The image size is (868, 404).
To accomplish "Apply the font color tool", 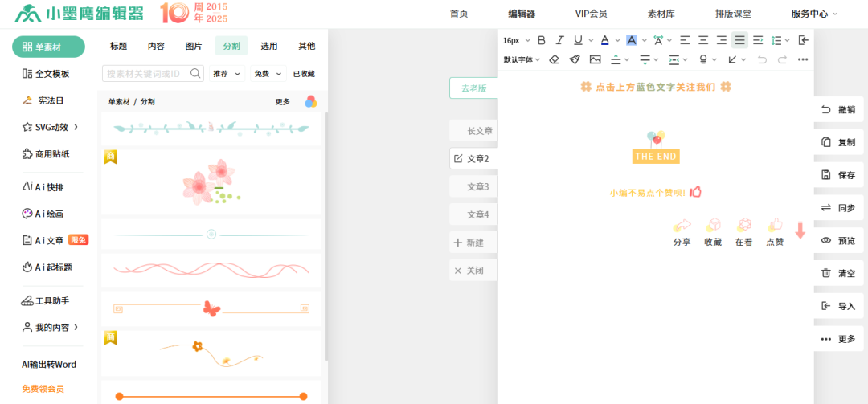I will click(x=604, y=40).
